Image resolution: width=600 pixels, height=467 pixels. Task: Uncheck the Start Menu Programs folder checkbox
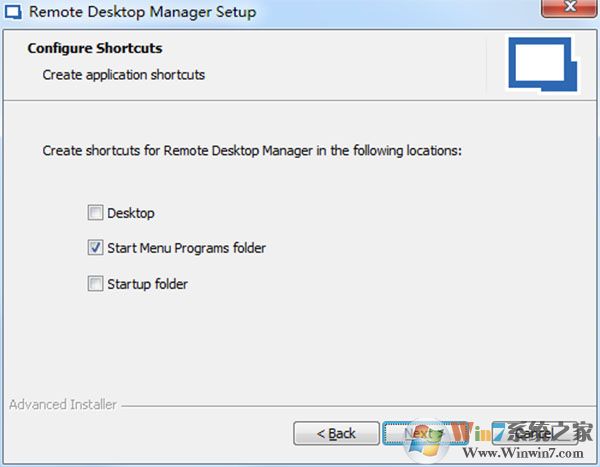click(x=95, y=248)
